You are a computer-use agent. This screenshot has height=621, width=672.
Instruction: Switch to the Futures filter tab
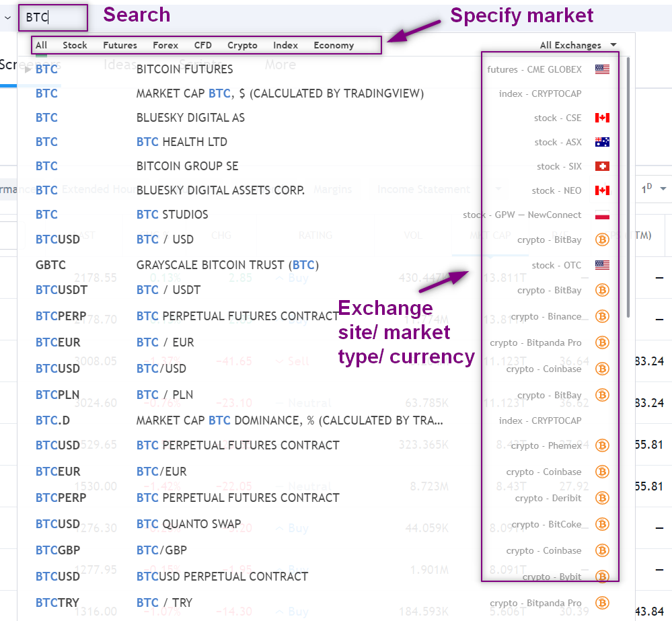[x=120, y=45]
